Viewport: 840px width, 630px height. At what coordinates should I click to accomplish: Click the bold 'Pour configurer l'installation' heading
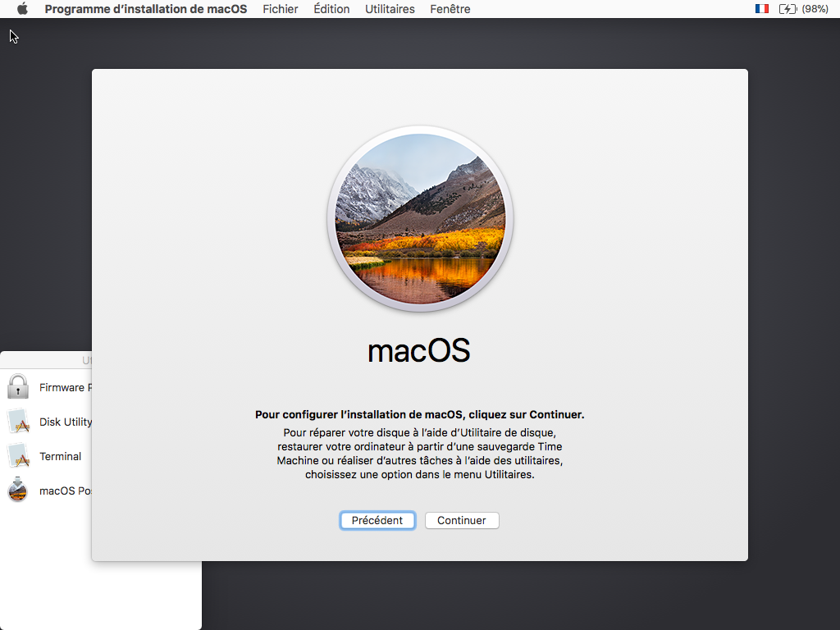pos(419,414)
